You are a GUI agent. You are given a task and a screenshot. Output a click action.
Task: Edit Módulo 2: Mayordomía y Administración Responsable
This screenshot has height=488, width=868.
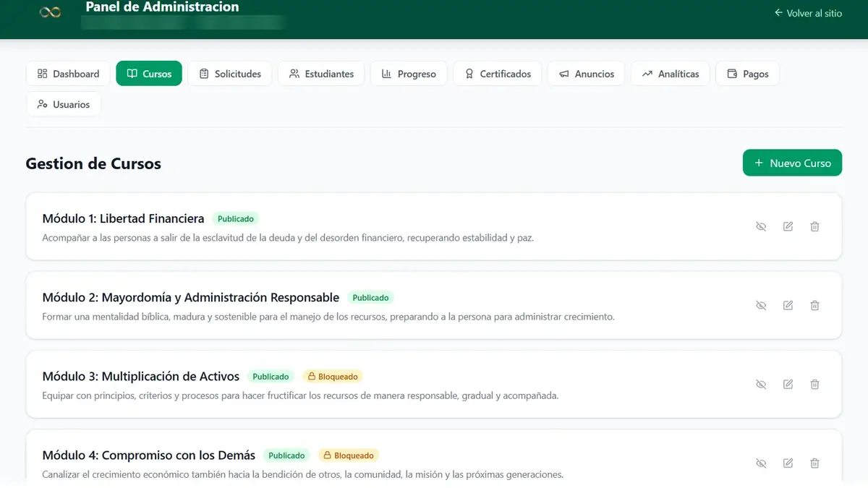coord(788,305)
